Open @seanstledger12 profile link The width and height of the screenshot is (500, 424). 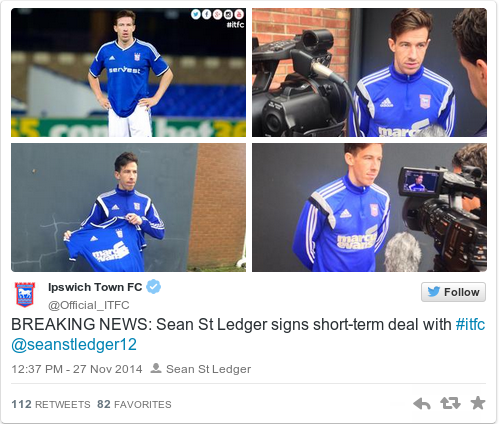pos(74,345)
